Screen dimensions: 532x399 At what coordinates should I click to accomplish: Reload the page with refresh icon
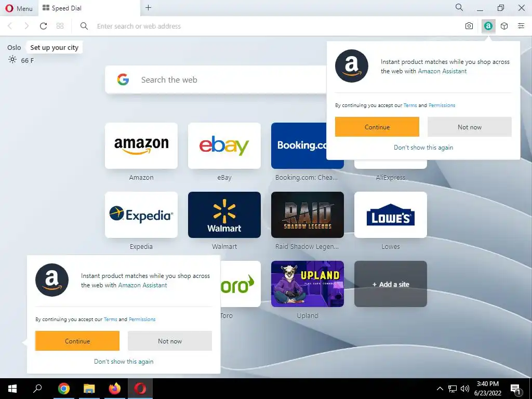pos(44,26)
